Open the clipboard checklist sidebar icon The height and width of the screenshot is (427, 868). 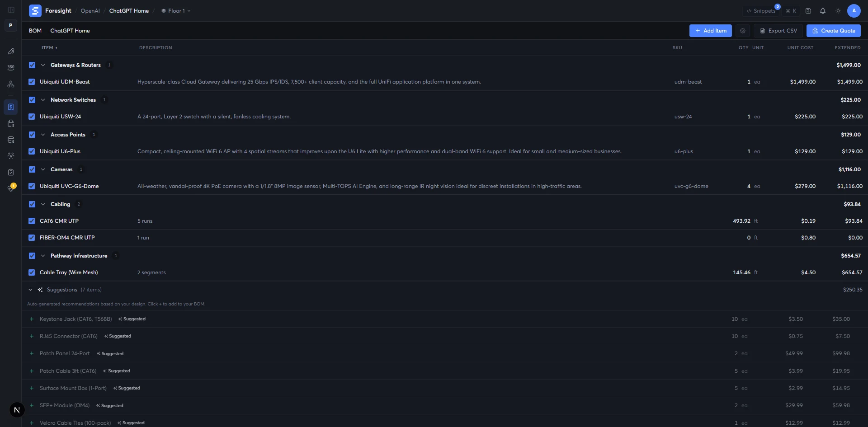11,172
